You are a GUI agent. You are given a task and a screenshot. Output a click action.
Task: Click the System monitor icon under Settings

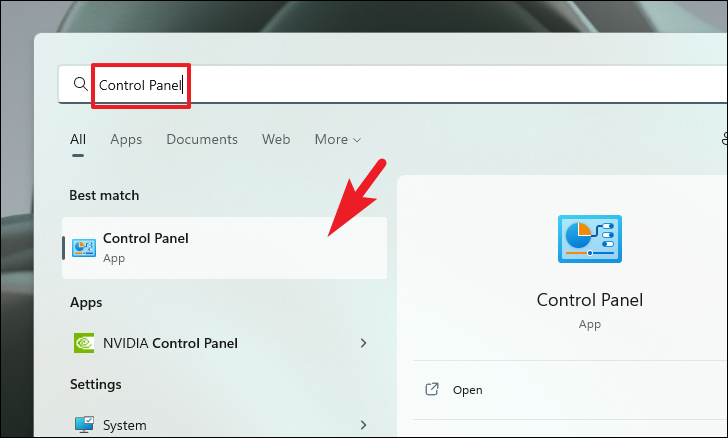(84, 425)
